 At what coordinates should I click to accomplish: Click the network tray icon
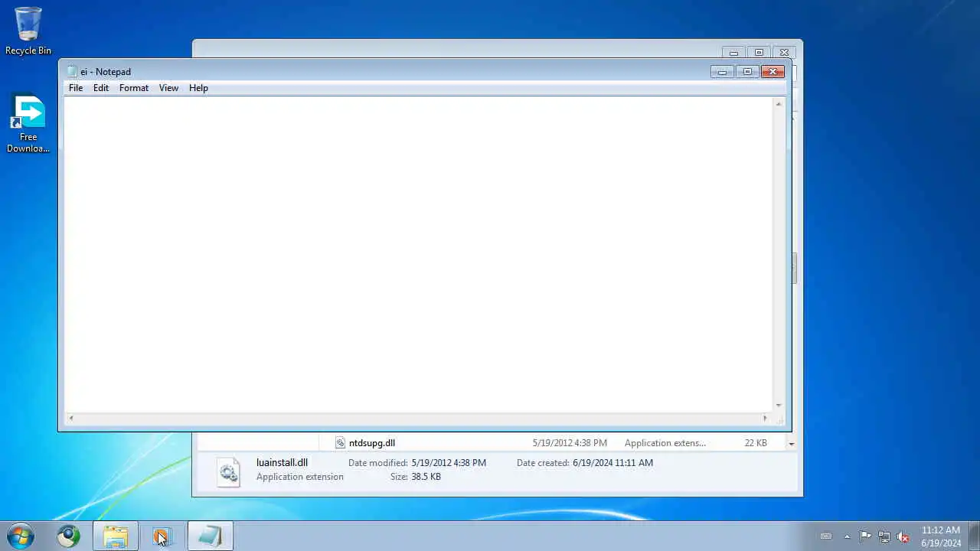pos(884,536)
